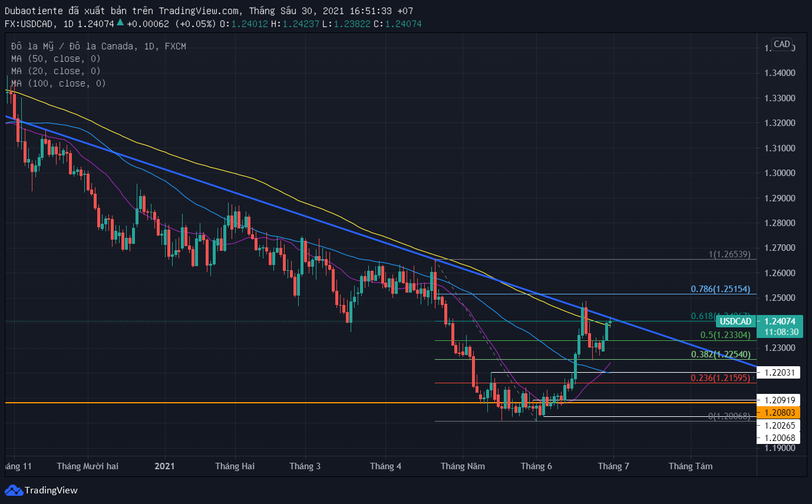Image resolution: width=812 pixels, height=504 pixels.
Task: Click the 1.34000 price scale label
Action: pos(780,73)
